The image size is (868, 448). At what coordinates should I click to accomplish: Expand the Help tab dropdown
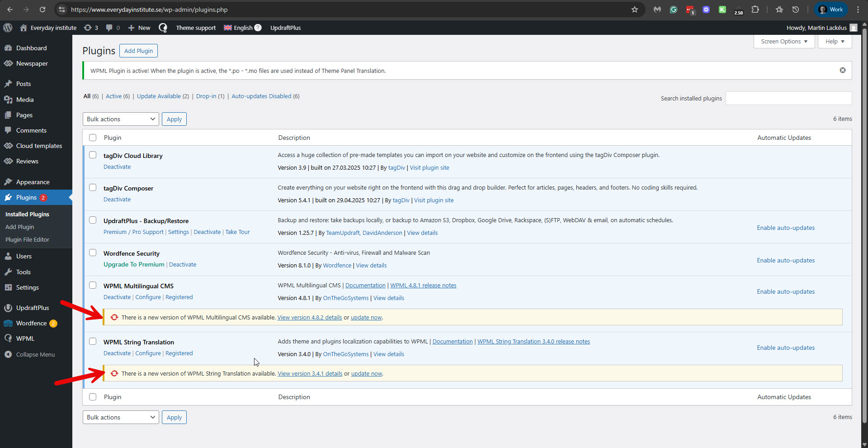(835, 41)
